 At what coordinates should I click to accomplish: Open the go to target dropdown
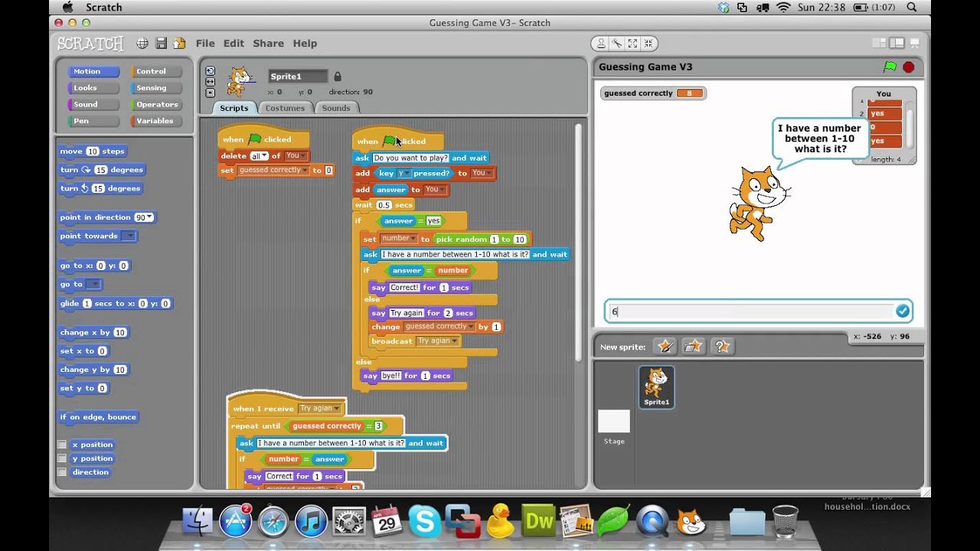[x=93, y=284]
